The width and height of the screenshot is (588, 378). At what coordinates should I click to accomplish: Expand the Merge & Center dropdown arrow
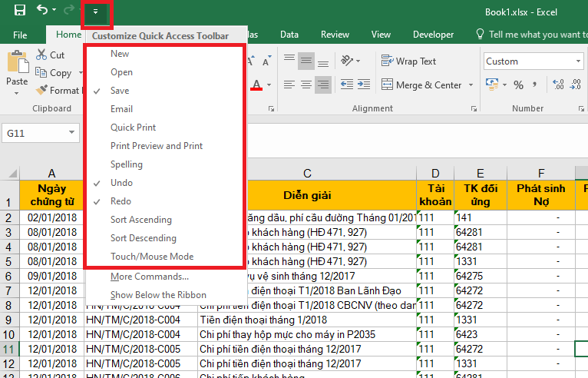469,85
